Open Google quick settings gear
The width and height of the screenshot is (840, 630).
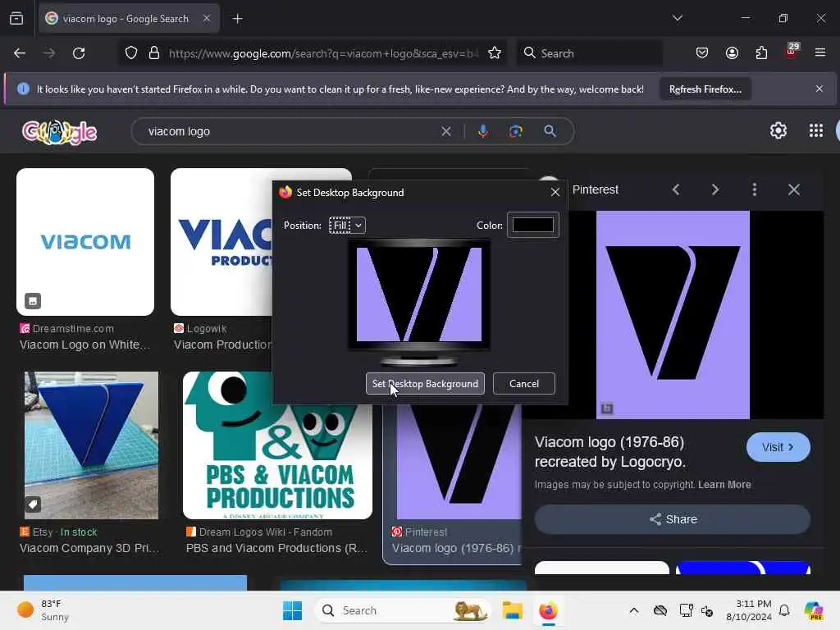click(x=778, y=130)
